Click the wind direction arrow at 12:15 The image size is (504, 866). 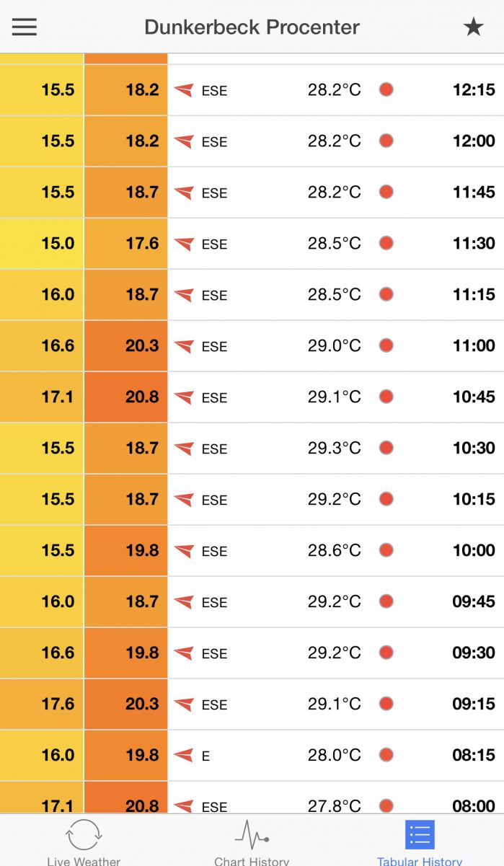[x=184, y=90]
